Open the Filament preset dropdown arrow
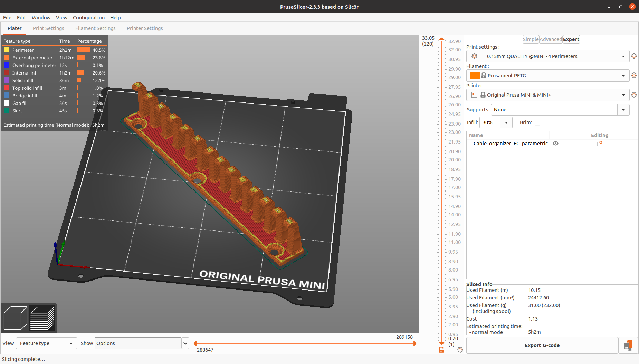Image resolution: width=639 pixels, height=364 pixels. click(x=623, y=76)
